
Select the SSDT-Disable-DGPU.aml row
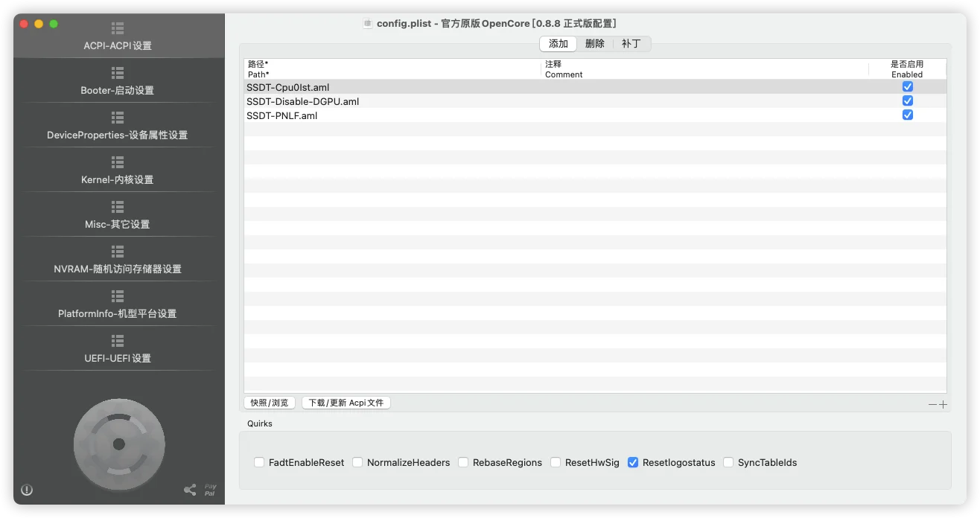(595, 101)
